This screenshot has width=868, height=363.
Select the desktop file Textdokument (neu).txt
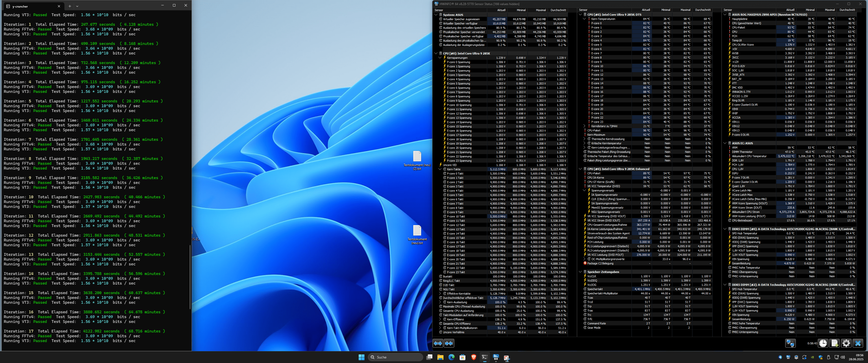click(417, 234)
